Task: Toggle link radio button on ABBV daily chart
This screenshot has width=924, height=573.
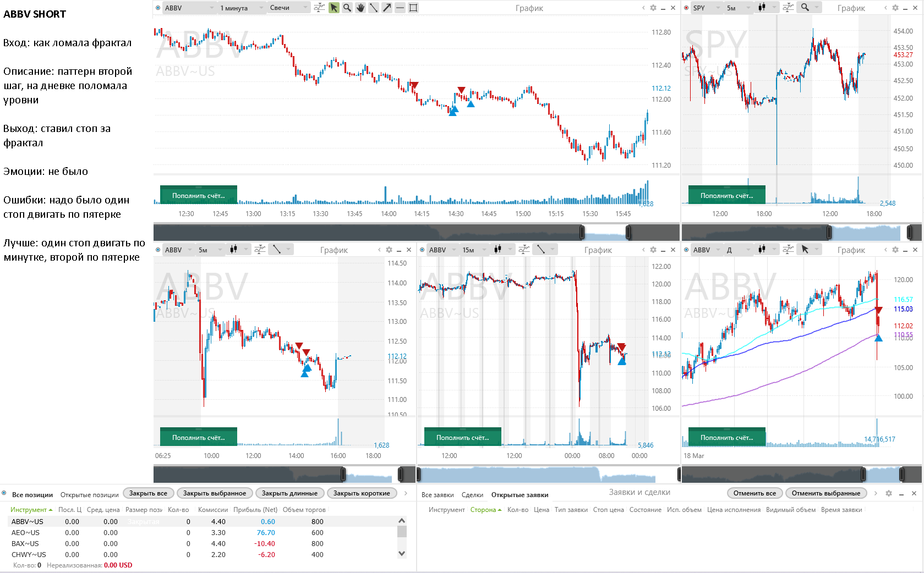Action: click(686, 250)
